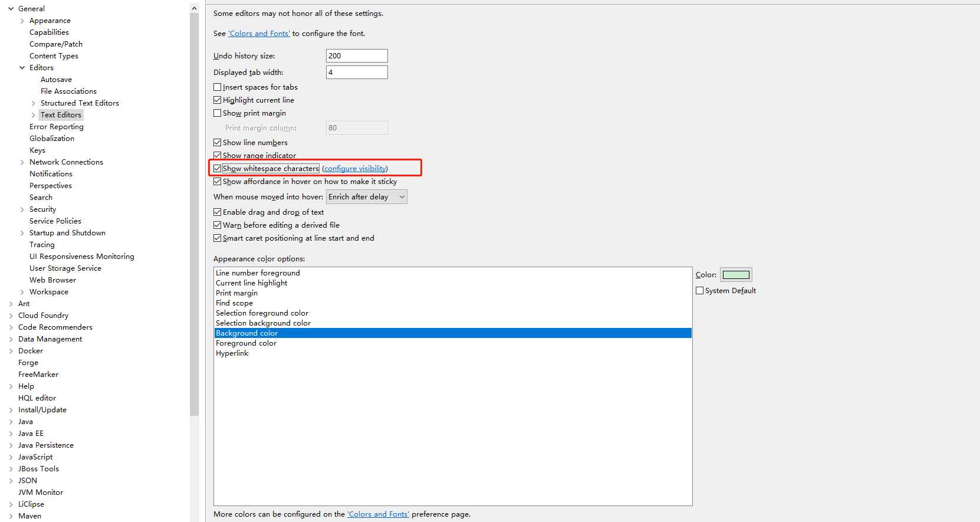Open Keys preference page
The width and height of the screenshot is (980, 522).
[x=37, y=150]
